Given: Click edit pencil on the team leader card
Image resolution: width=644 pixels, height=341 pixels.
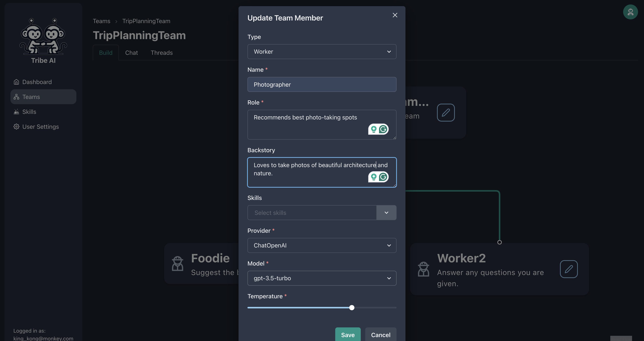Looking at the screenshot, I should point(446,113).
